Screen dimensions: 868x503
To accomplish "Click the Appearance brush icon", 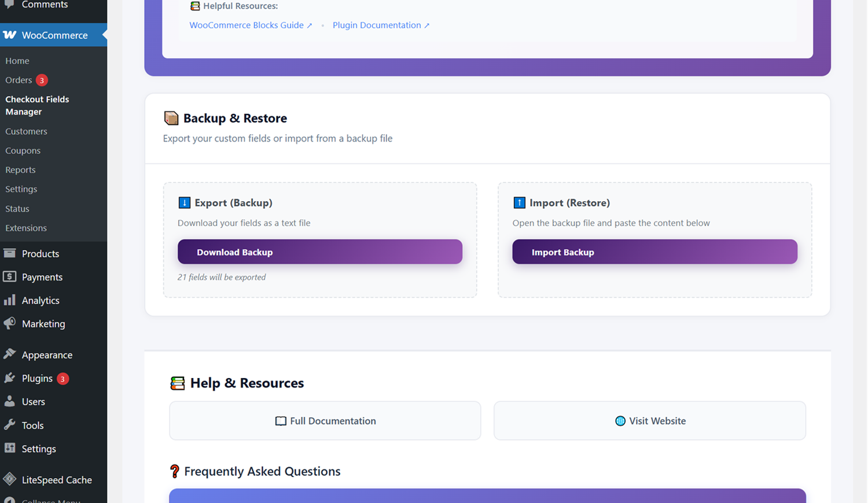I will pos(10,354).
